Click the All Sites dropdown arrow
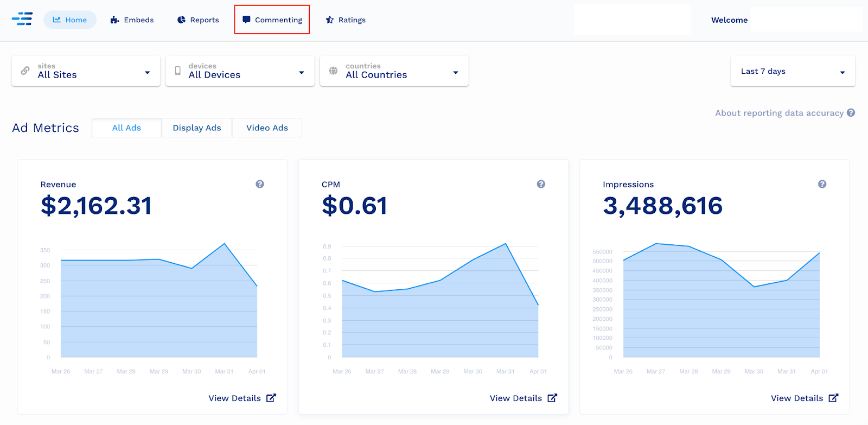 point(147,72)
